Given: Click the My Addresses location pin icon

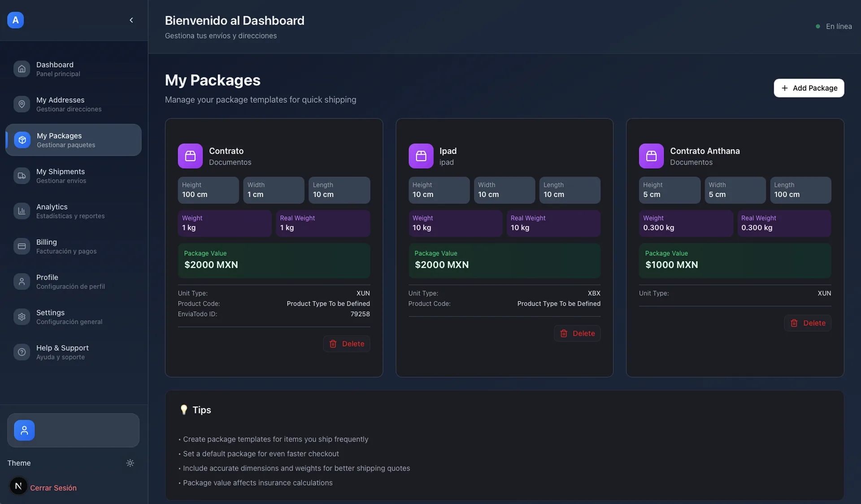Looking at the screenshot, I should (22, 104).
